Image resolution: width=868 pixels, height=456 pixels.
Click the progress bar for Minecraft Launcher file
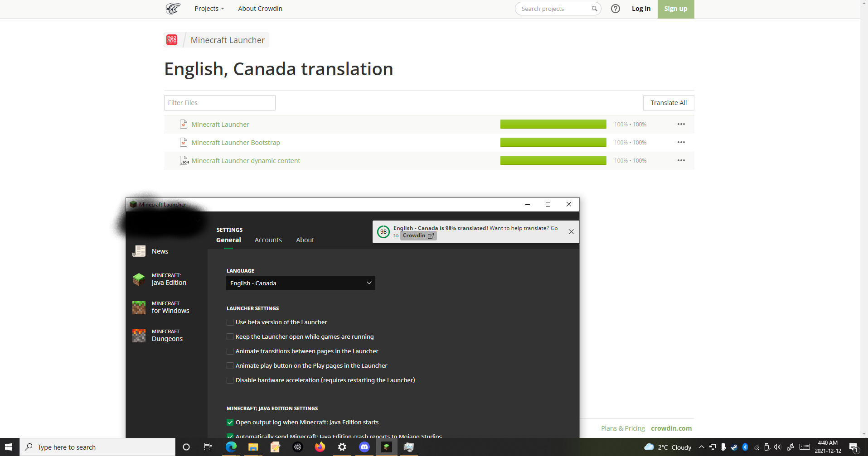pos(553,125)
